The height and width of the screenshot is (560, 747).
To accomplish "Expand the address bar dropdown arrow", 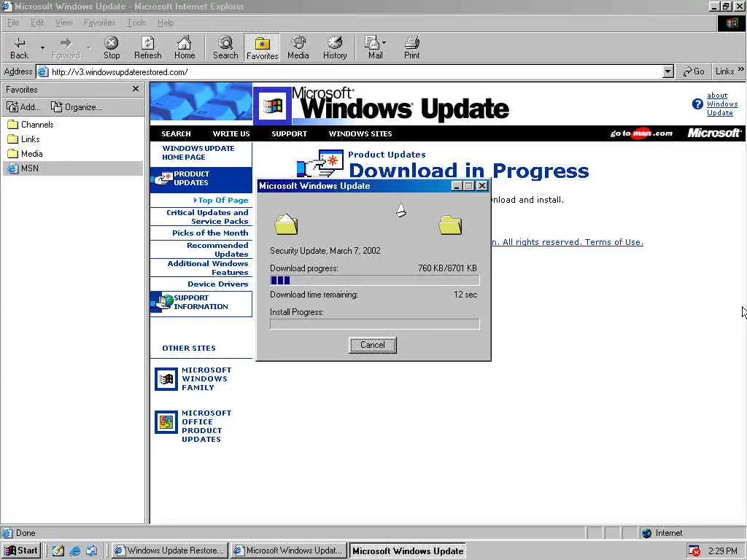I will (x=668, y=72).
